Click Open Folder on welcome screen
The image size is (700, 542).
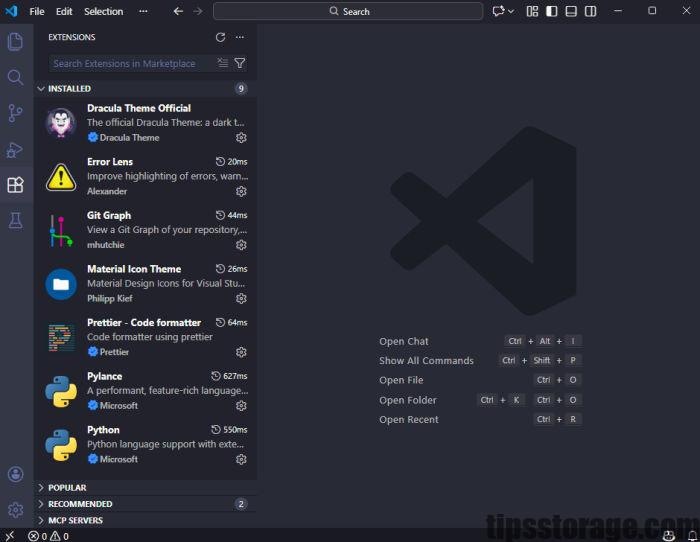pyautogui.click(x=408, y=400)
